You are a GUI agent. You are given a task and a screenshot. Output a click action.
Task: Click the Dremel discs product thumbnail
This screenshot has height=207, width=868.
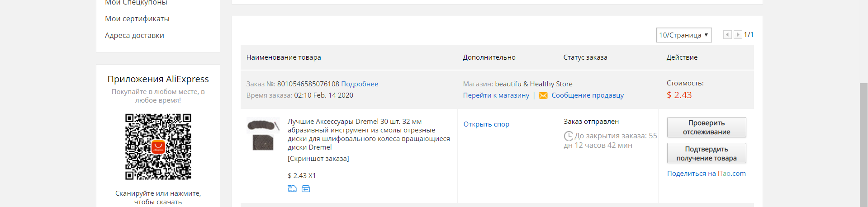pyautogui.click(x=263, y=134)
